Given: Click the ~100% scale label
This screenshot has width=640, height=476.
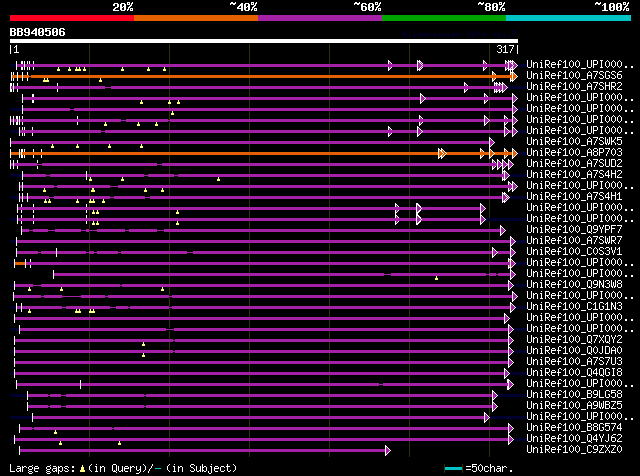Looking at the screenshot, I should (x=612, y=7).
